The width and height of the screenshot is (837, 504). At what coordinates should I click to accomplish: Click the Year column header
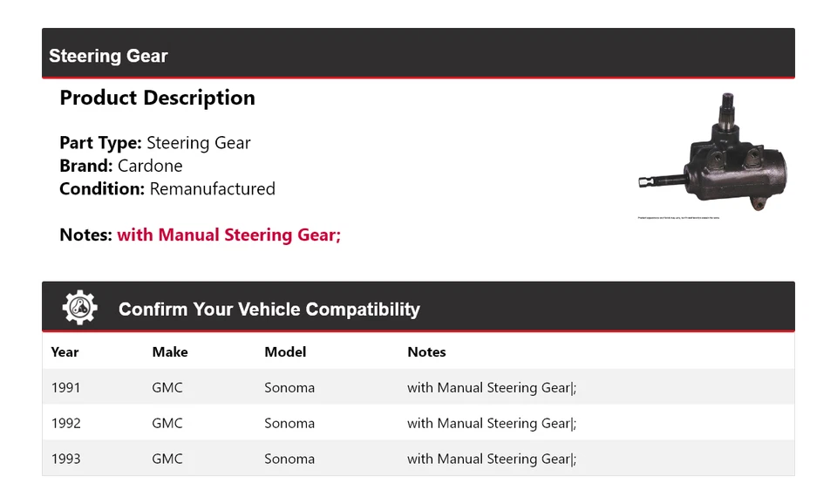click(x=65, y=352)
